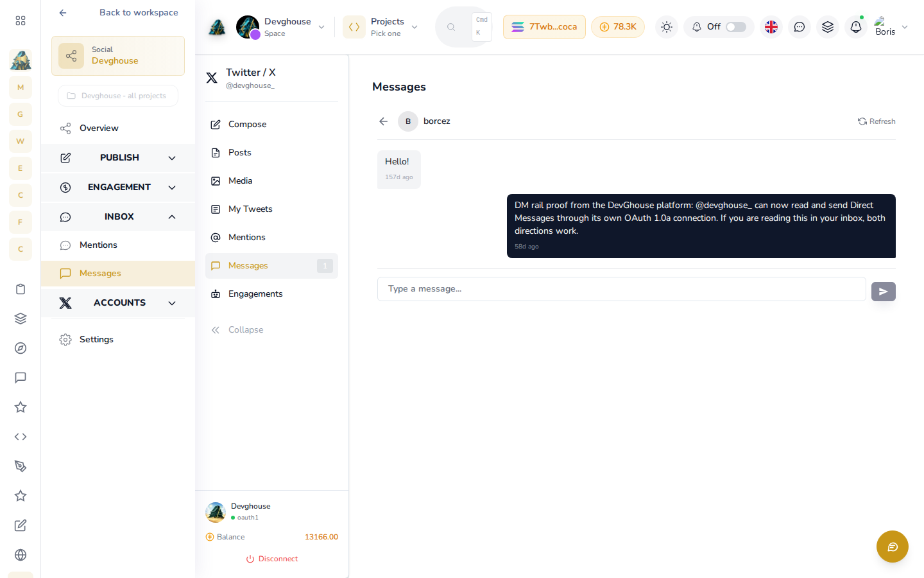The width and height of the screenshot is (924, 578).
Task: Open the Projects Pick one dropdown
Action: coord(381,27)
